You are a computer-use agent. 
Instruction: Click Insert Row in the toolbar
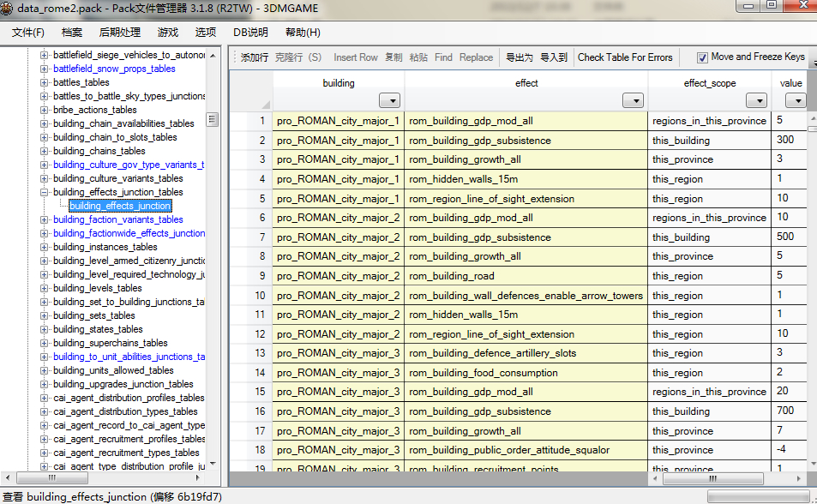coord(356,57)
